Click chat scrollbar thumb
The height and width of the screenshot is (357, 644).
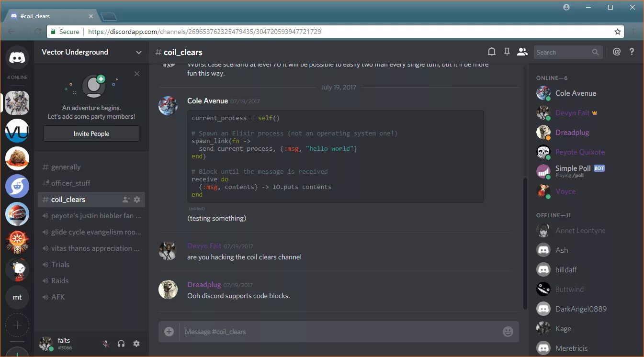click(x=525, y=243)
